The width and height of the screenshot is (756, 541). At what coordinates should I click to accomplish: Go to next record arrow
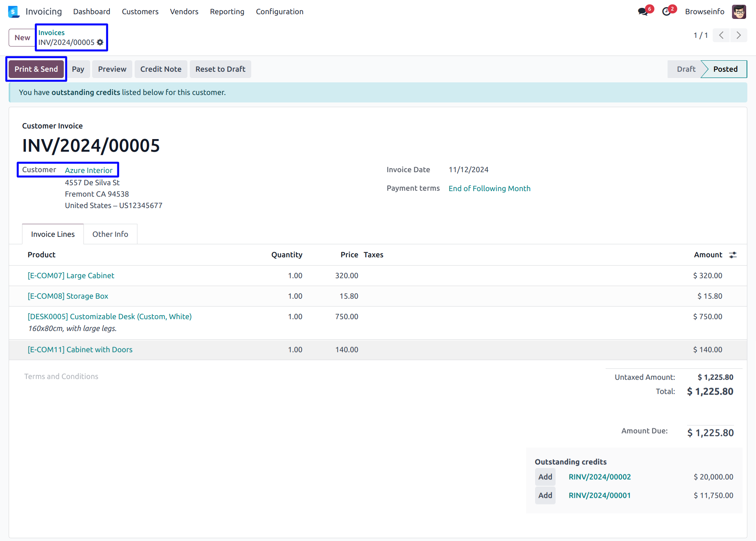(x=739, y=35)
